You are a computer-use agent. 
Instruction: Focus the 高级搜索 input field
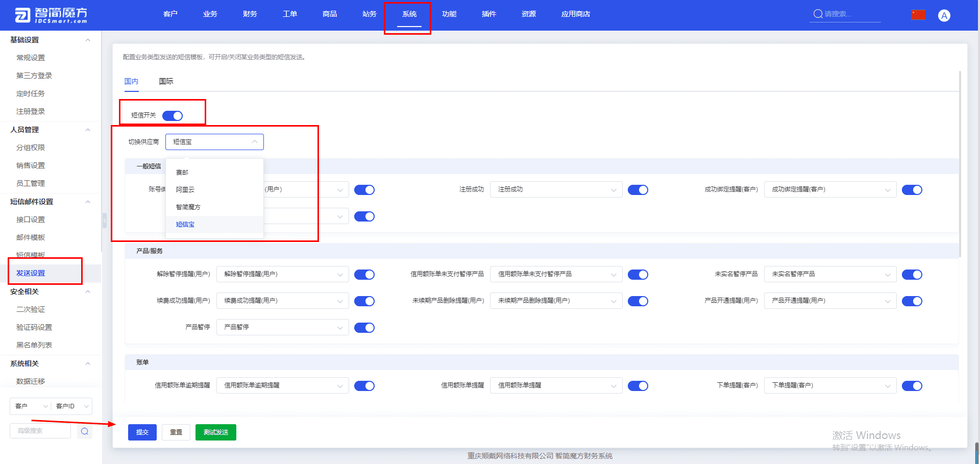click(x=40, y=431)
